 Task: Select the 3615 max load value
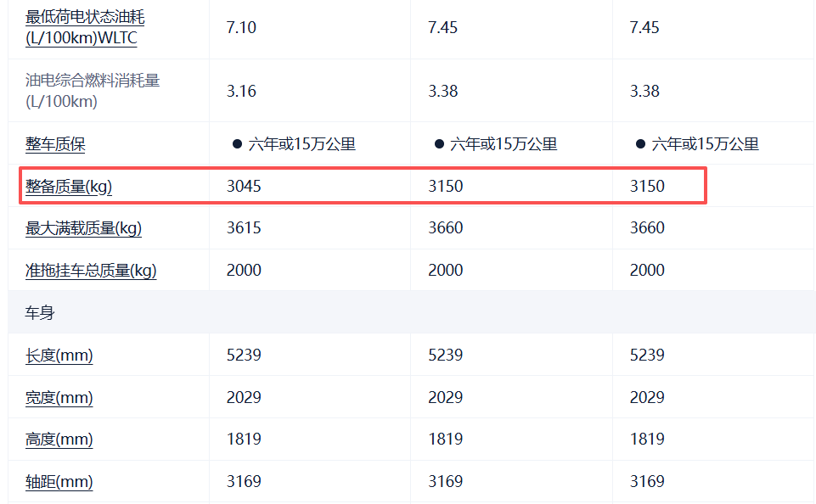[x=244, y=228]
